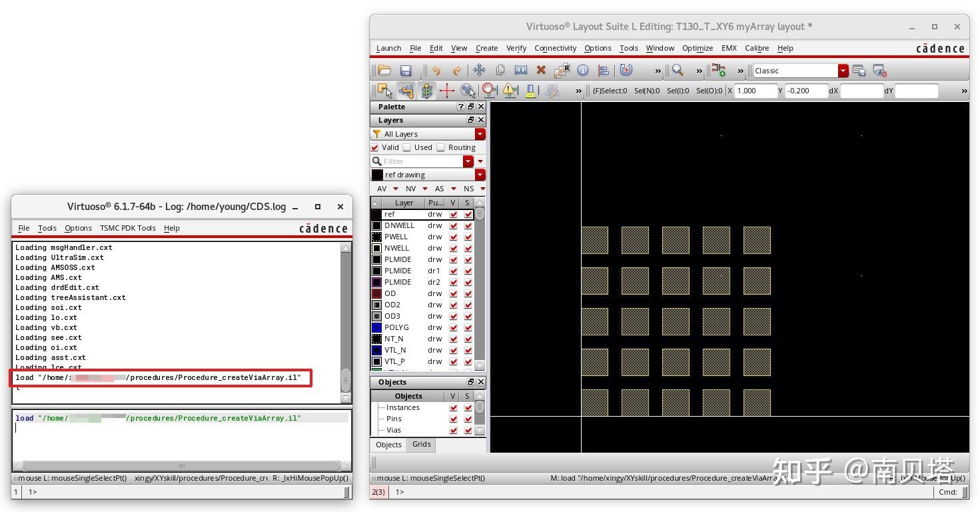Click the AV all-visible button

coord(382,189)
